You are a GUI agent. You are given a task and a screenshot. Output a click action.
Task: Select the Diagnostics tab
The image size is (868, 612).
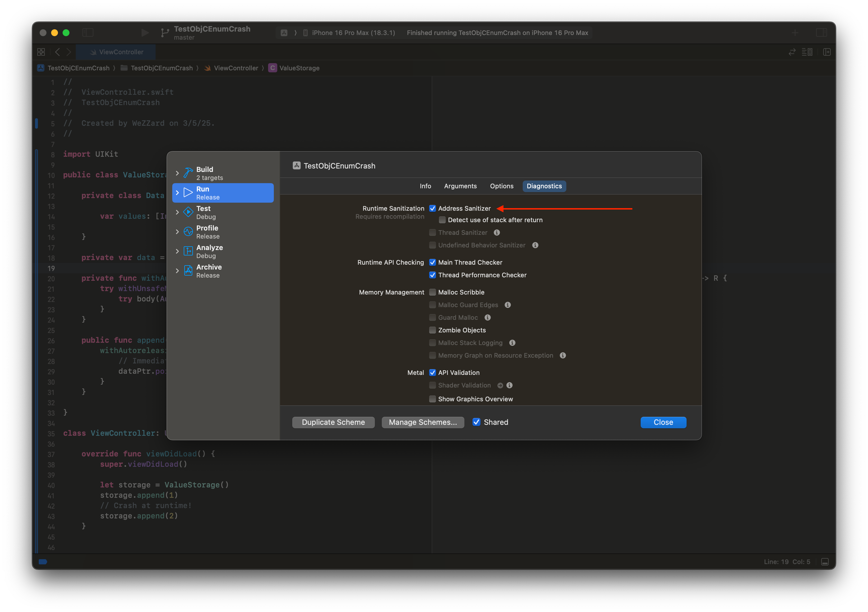(544, 186)
